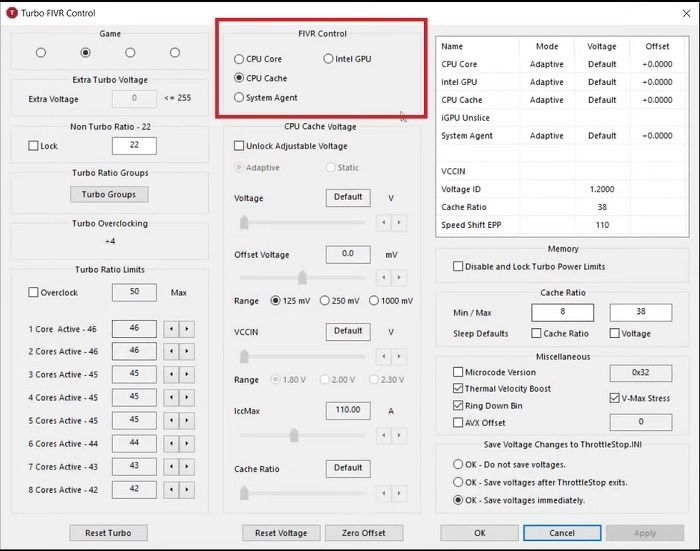This screenshot has height=551, width=700.
Task: Click the Zero Offset button
Action: coord(364,533)
